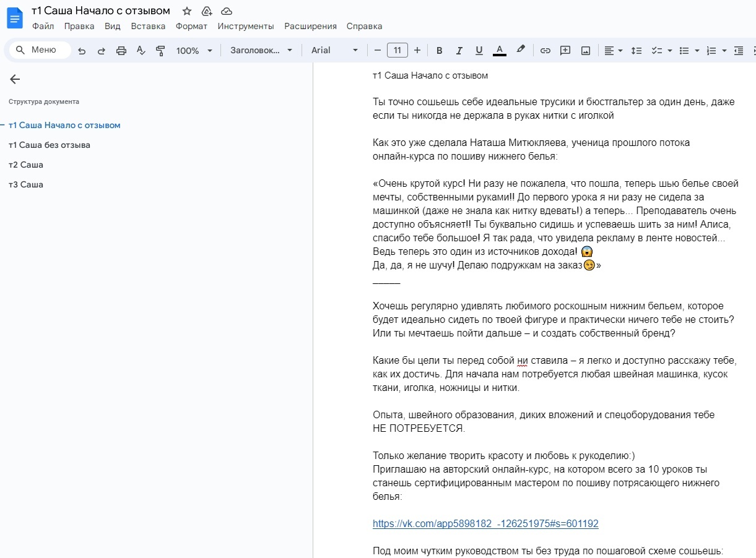Open the Файл menu
The image size is (756, 558).
[43, 26]
